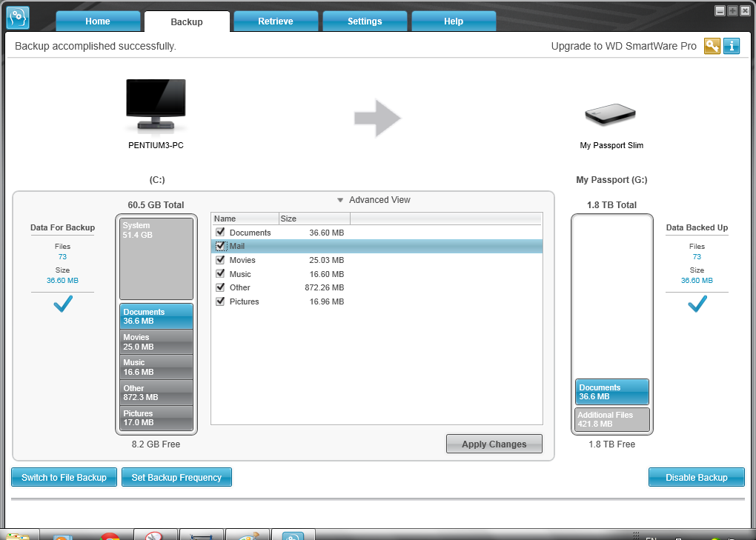The width and height of the screenshot is (756, 540).
Task: Click the '1.8 TB Free' text
Action: click(611, 444)
